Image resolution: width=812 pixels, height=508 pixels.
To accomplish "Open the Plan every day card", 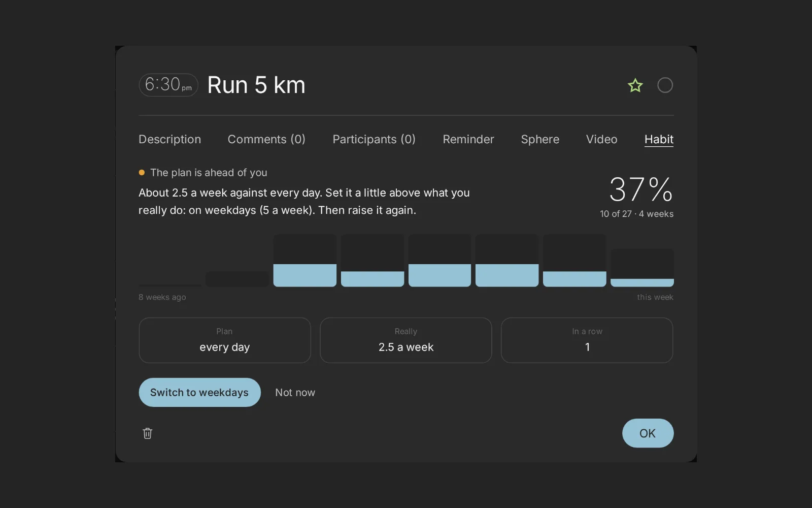I will (225, 340).
